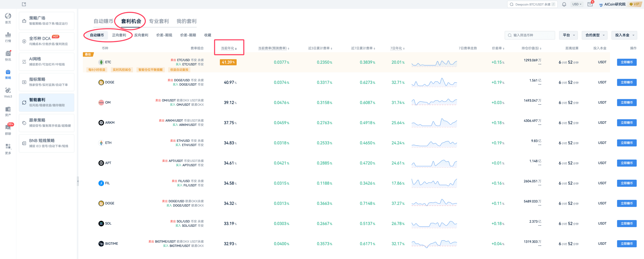Sort by 当前费率(预测费率) column
The width and height of the screenshot is (644, 259).
[274, 48]
